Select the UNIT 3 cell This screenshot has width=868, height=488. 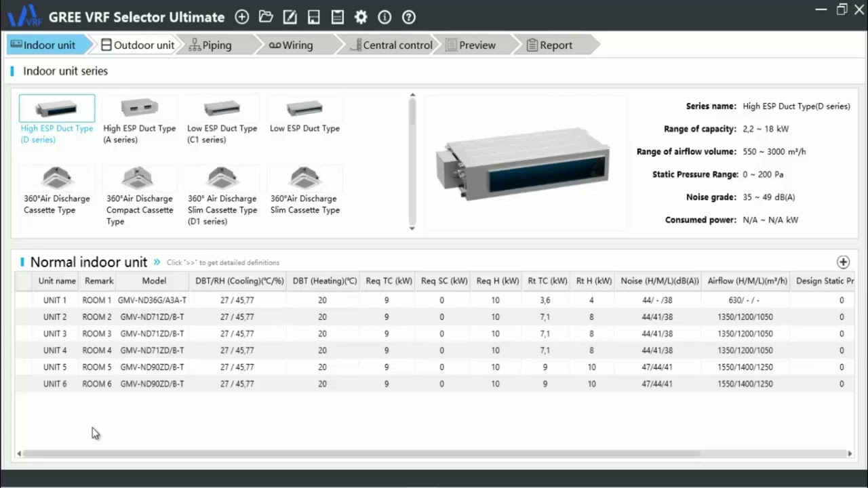[55, 333]
